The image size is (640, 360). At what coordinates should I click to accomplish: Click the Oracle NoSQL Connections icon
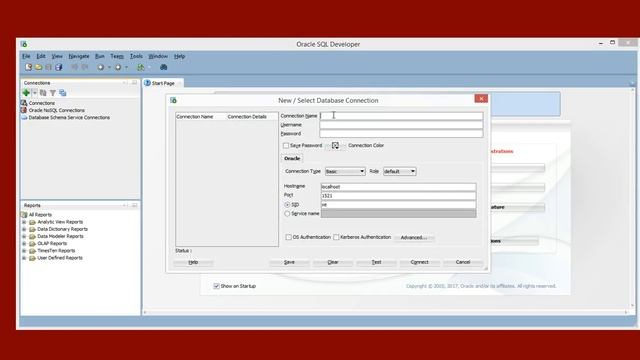(24, 110)
